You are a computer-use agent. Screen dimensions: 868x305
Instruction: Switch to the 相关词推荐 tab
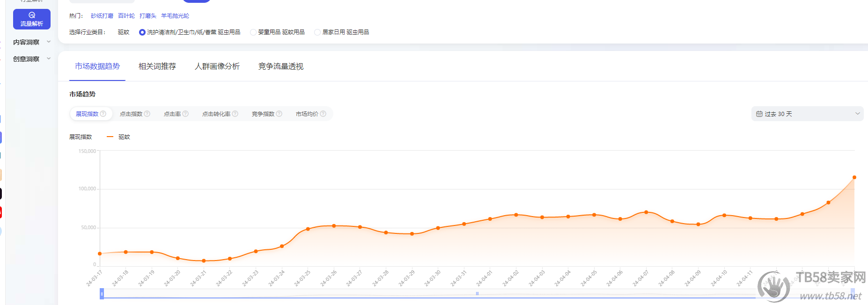157,66
